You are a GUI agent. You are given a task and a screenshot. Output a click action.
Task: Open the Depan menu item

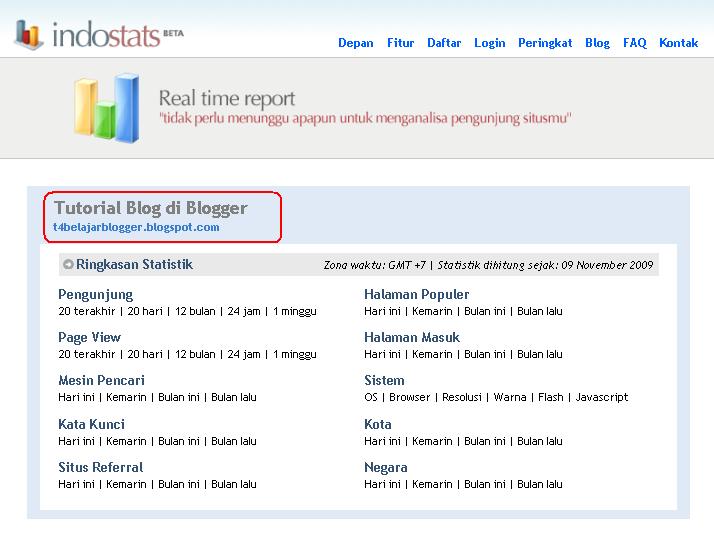click(x=356, y=43)
